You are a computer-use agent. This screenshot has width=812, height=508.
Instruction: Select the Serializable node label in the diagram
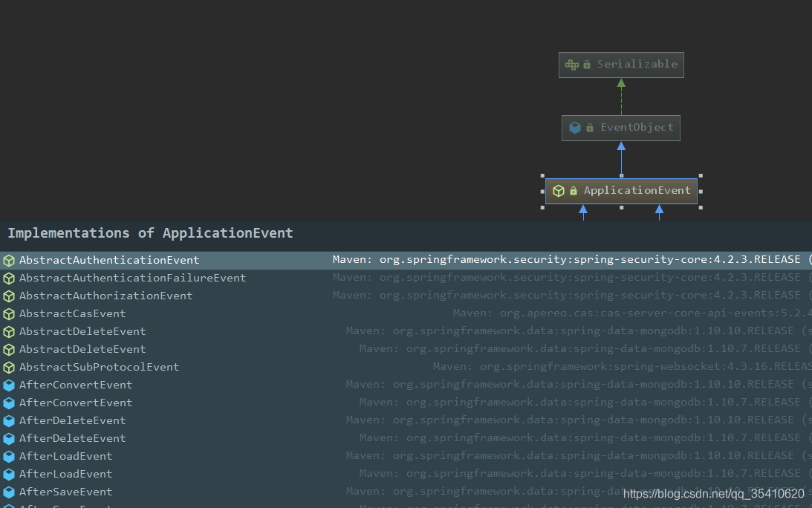(637, 64)
